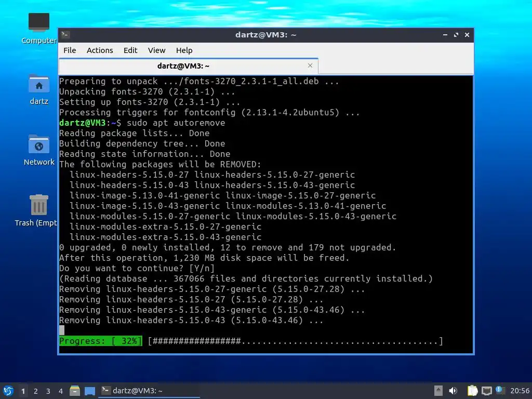Open the Computer desktop icon

click(39, 29)
